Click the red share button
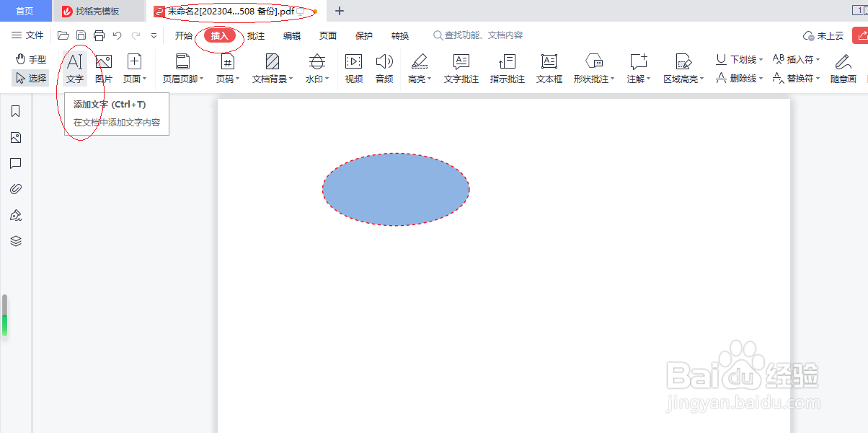868x433 pixels. point(860,35)
